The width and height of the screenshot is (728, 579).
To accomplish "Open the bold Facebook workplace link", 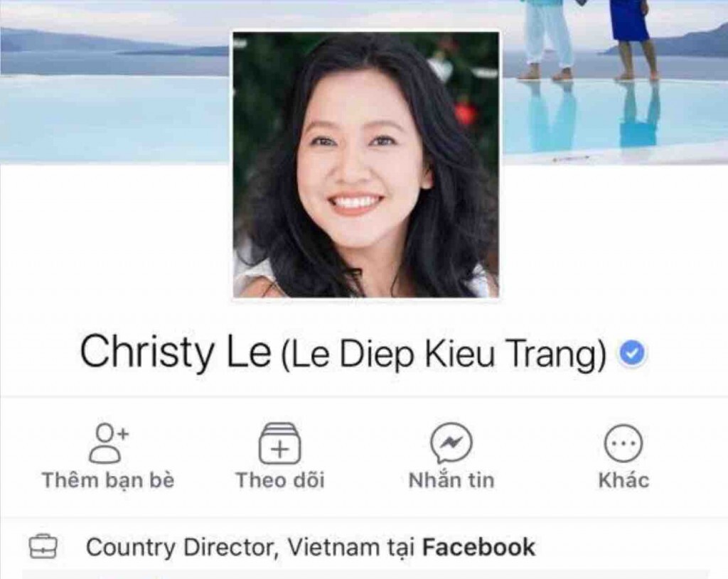I will click(x=478, y=547).
